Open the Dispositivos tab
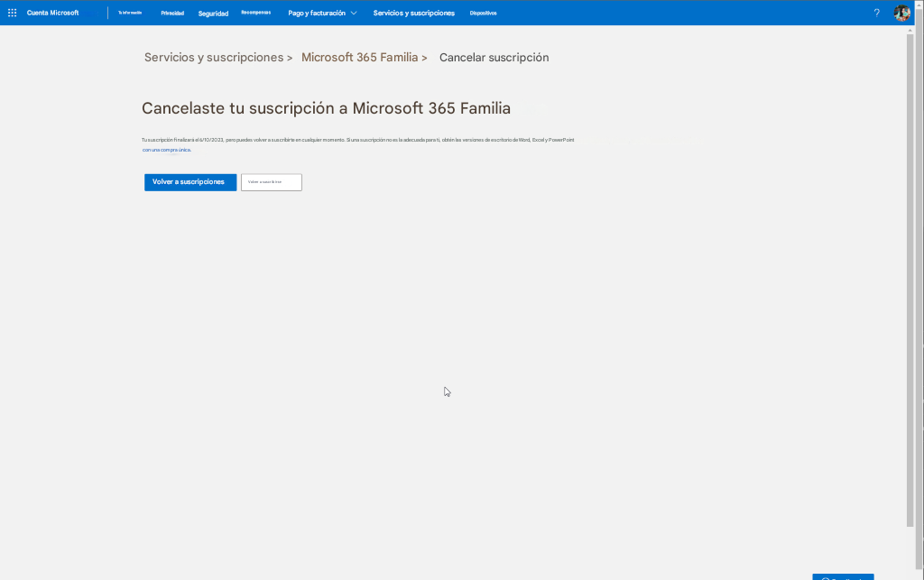 pyautogui.click(x=484, y=13)
